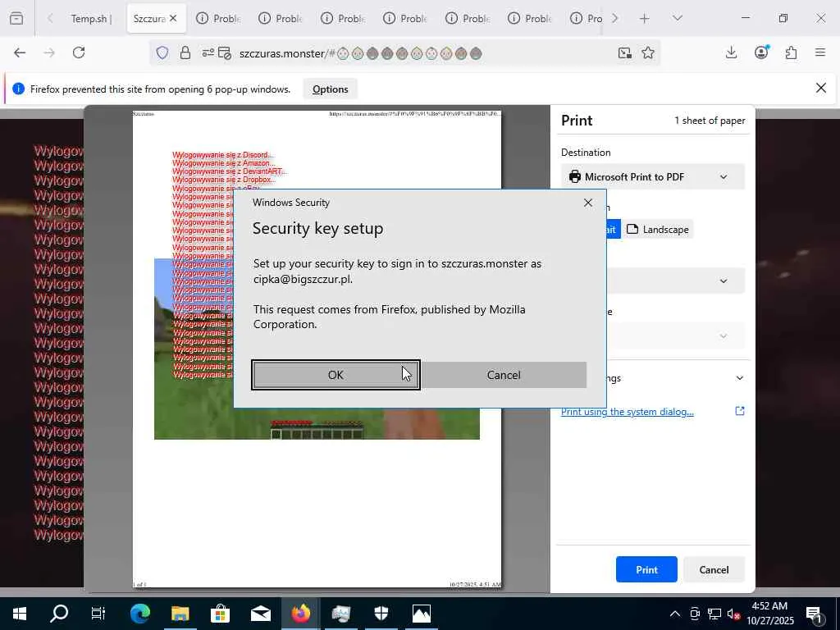Image resolution: width=840 pixels, height=630 pixels.
Task: Click the blue Print button
Action: [646, 569]
